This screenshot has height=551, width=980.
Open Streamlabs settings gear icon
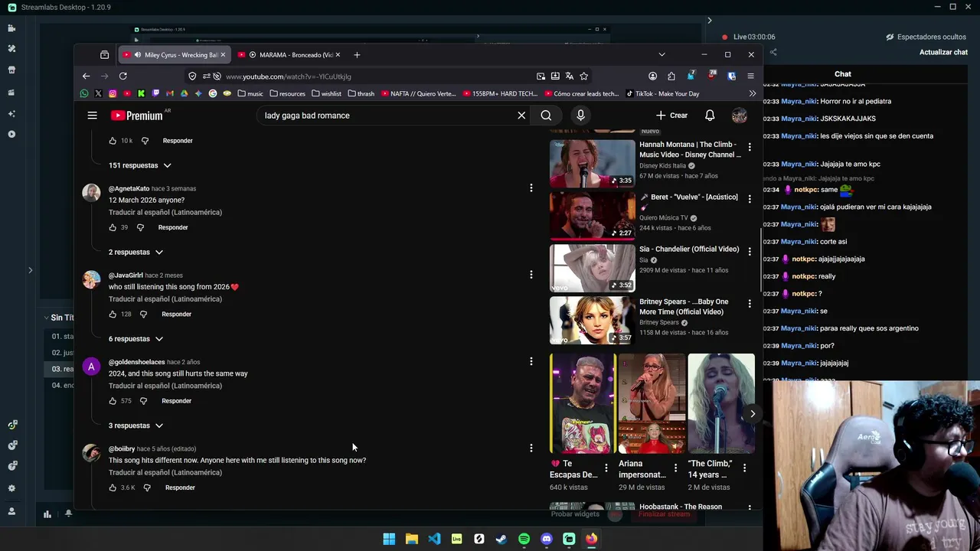coord(11,487)
